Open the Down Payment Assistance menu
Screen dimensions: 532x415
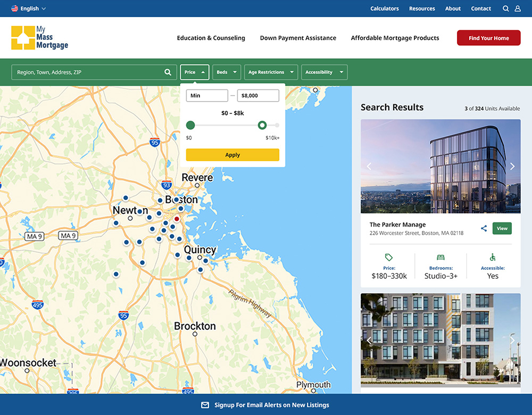298,38
